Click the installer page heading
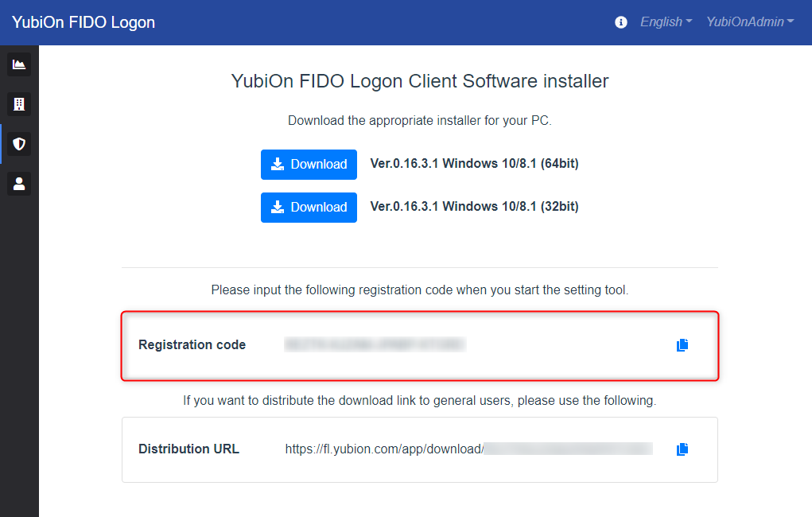This screenshot has height=517, width=812. point(419,81)
